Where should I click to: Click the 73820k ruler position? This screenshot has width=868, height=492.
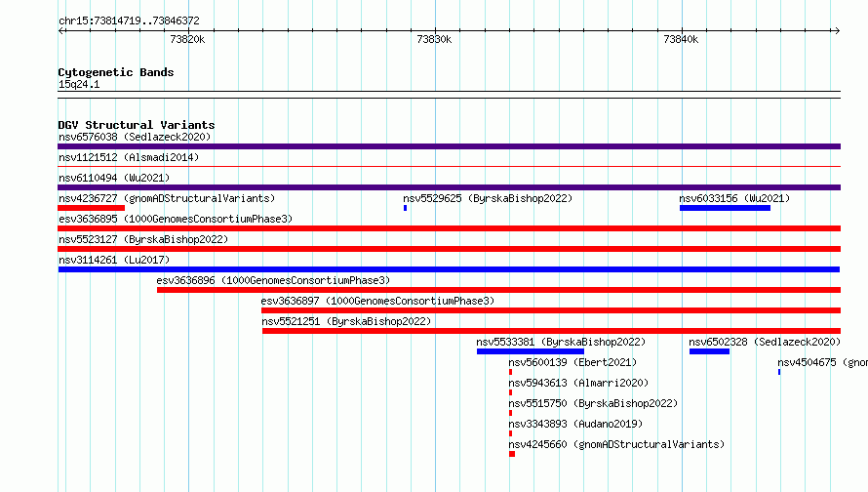[x=187, y=39]
